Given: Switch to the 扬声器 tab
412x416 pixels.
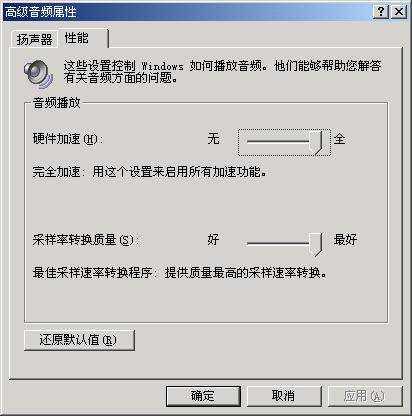Looking at the screenshot, I should (x=34, y=40).
